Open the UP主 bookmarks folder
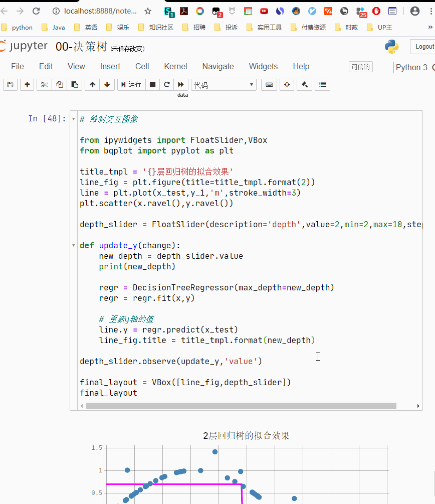Image resolution: width=435 pixels, height=504 pixels. [380, 27]
